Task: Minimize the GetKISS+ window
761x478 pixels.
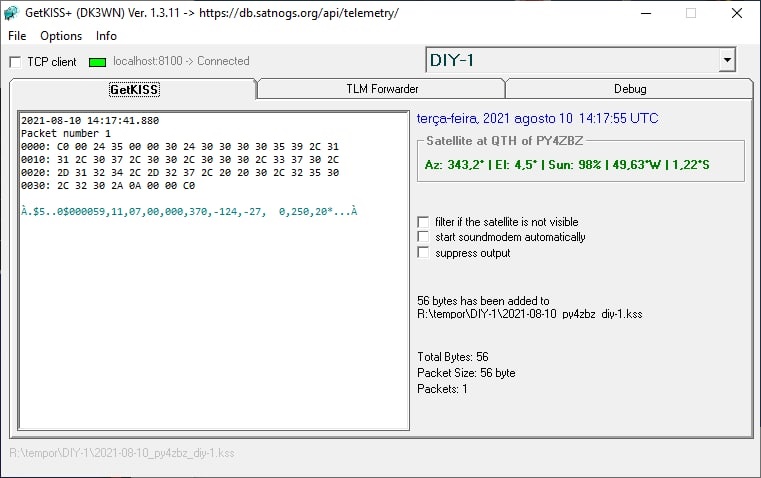Action: click(x=646, y=13)
